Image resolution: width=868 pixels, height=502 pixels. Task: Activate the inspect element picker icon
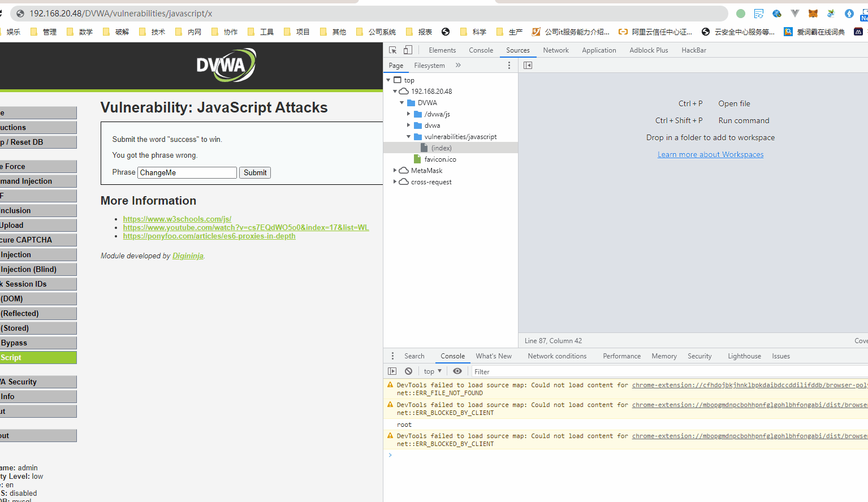(x=393, y=50)
